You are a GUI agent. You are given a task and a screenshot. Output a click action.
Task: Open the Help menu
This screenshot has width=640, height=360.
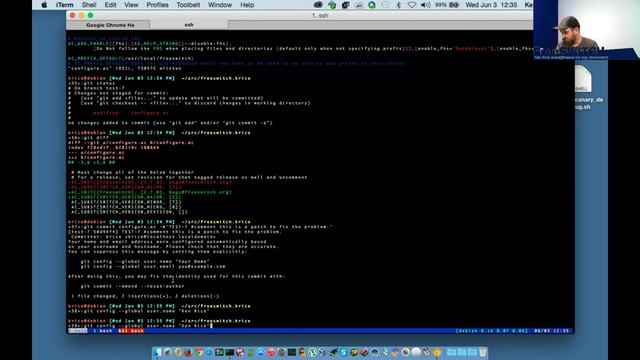(x=247, y=5)
